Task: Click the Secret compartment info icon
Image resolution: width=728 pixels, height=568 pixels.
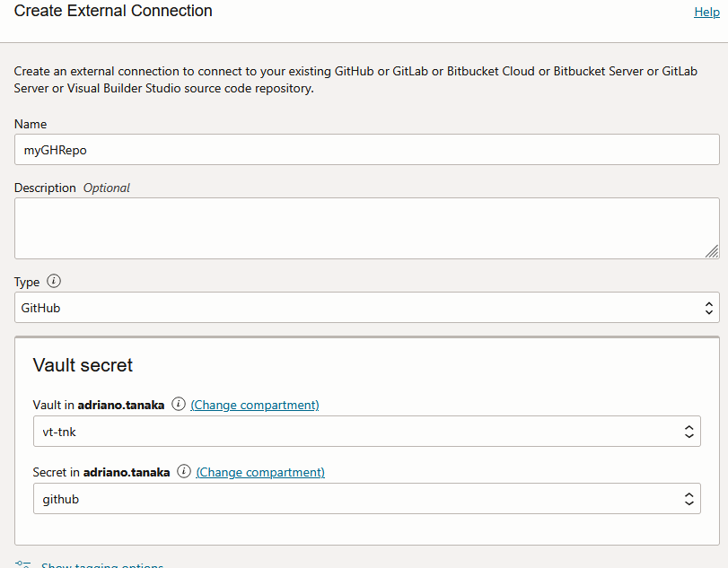Action: [x=184, y=471]
